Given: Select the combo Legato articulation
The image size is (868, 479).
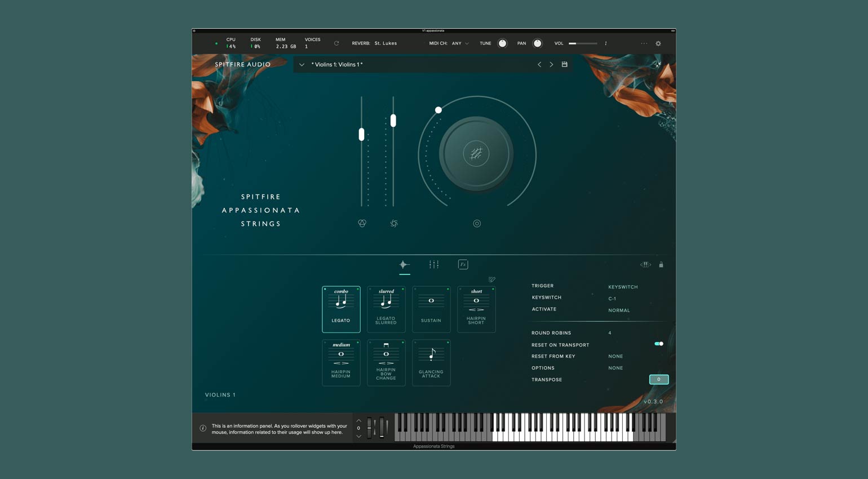Looking at the screenshot, I should point(341,309).
